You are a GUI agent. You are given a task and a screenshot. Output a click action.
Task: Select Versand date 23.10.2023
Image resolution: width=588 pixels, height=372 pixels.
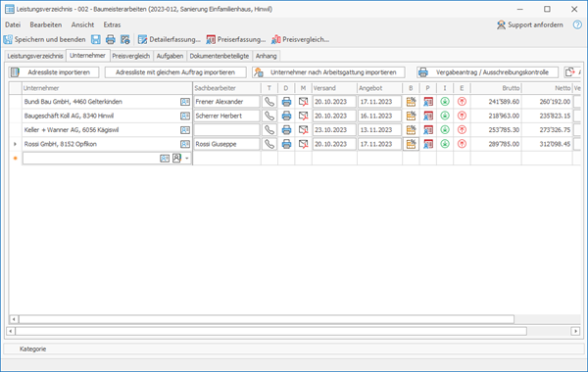coord(334,130)
